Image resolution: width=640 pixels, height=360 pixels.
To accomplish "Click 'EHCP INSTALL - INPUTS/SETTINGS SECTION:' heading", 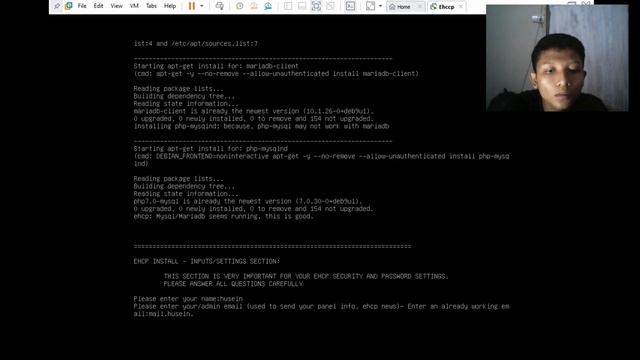I will click(207, 261).
